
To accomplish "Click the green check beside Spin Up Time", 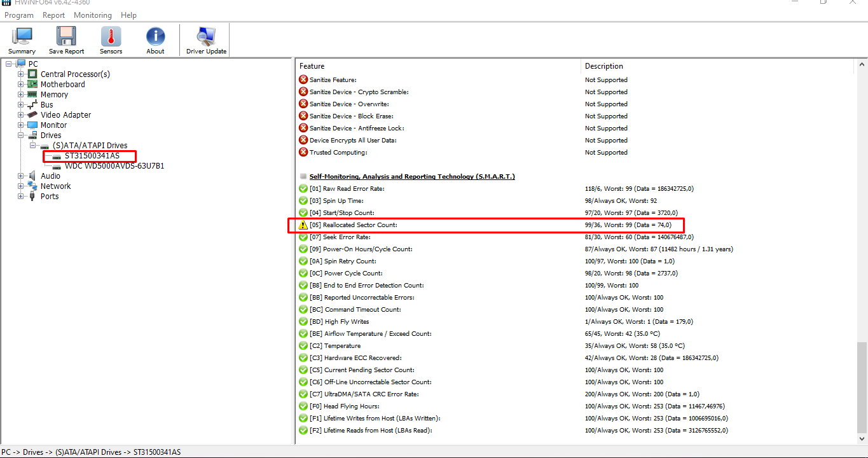I will click(x=303, y=200).
